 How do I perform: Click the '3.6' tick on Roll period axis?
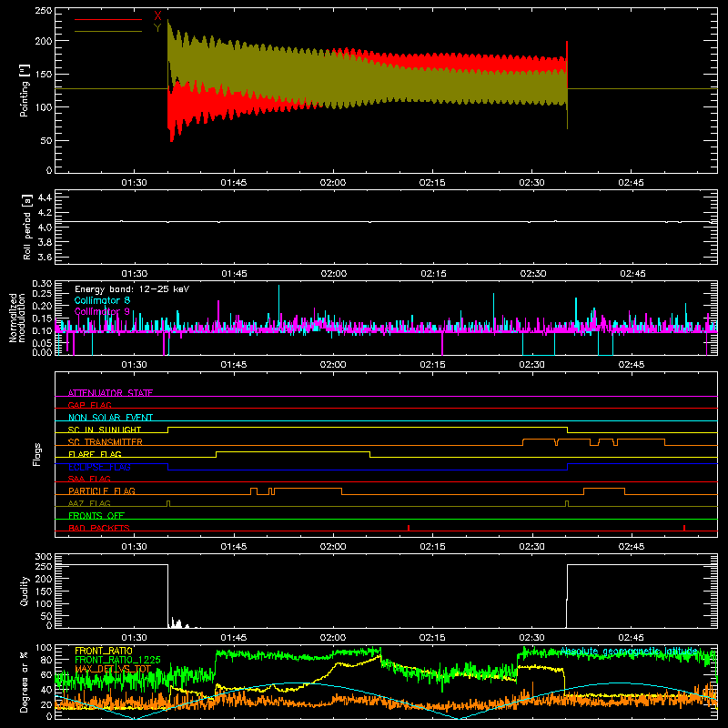point(45,257)
